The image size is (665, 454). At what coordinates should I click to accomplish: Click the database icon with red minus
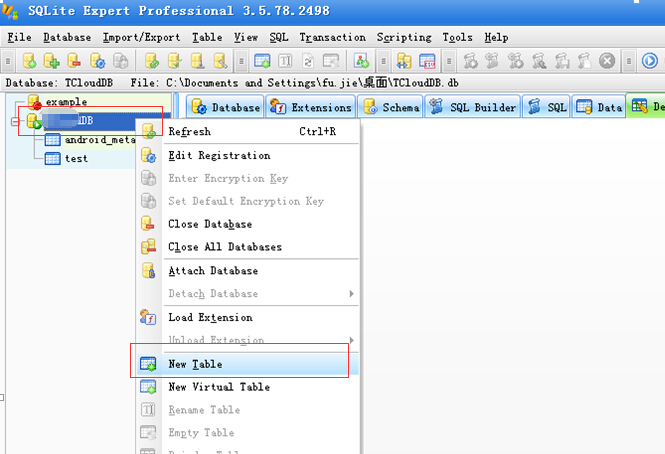coord(74,61)
